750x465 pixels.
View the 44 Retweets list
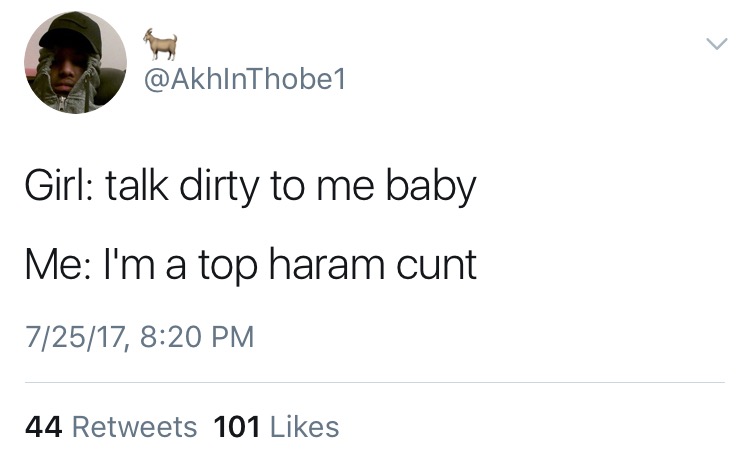click(111, 427)
